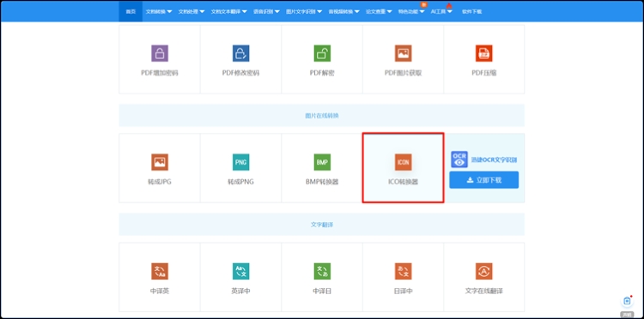Click the 声明 label at bottom right
The width and height of the screenshot is (644, 319).
pos(627,315)
